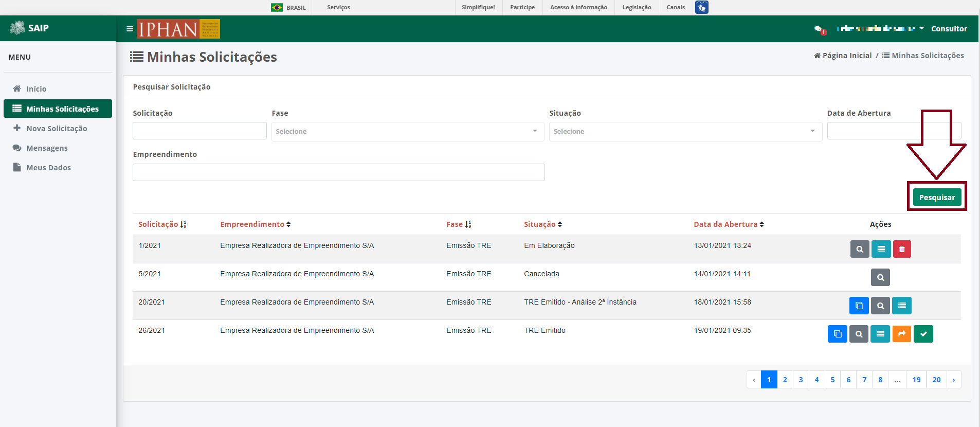Image resolution: width=980 pixels, height=427 pixels.
Task: Open Nova Solicitação in sidebar
Action: click(58, 128)
